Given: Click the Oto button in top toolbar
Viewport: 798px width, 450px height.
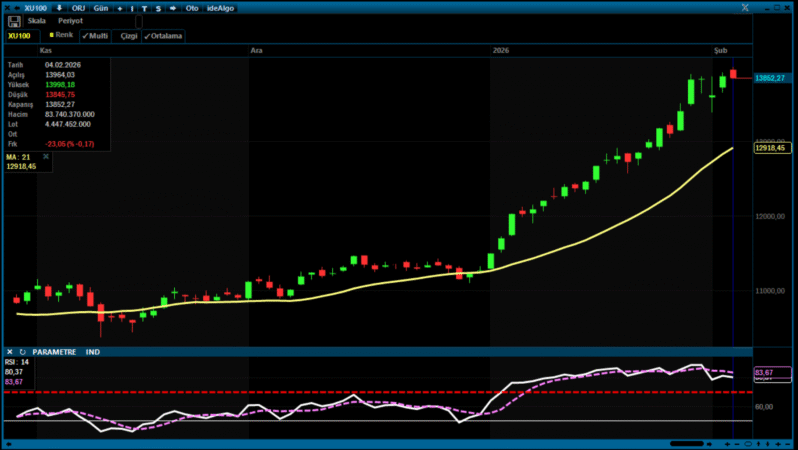Looking at the screenshot, I should (x=192, y=8).
